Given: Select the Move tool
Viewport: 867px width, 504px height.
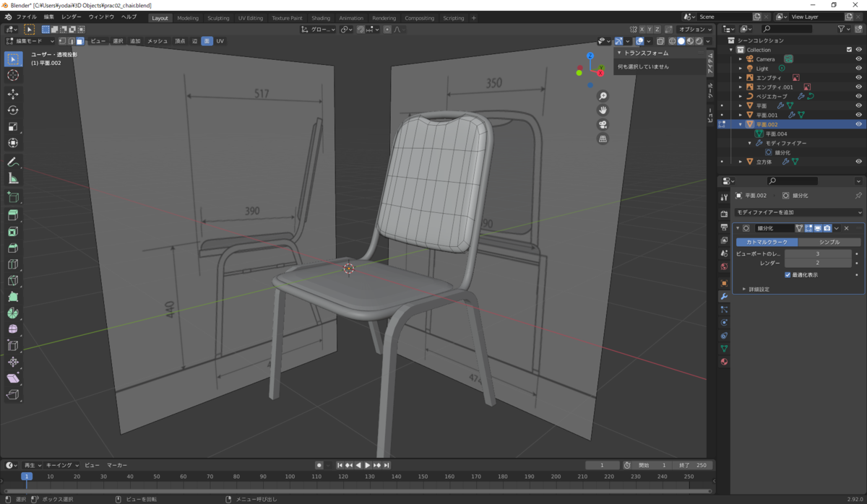Looking at the screenshot, I should [x=13, y=94].
